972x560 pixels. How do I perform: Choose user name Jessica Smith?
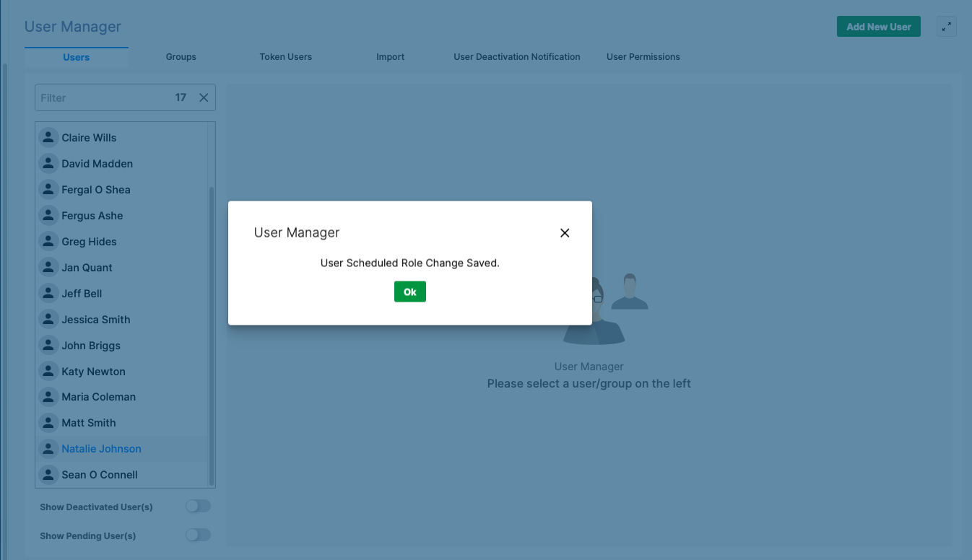tap(96, 320)
